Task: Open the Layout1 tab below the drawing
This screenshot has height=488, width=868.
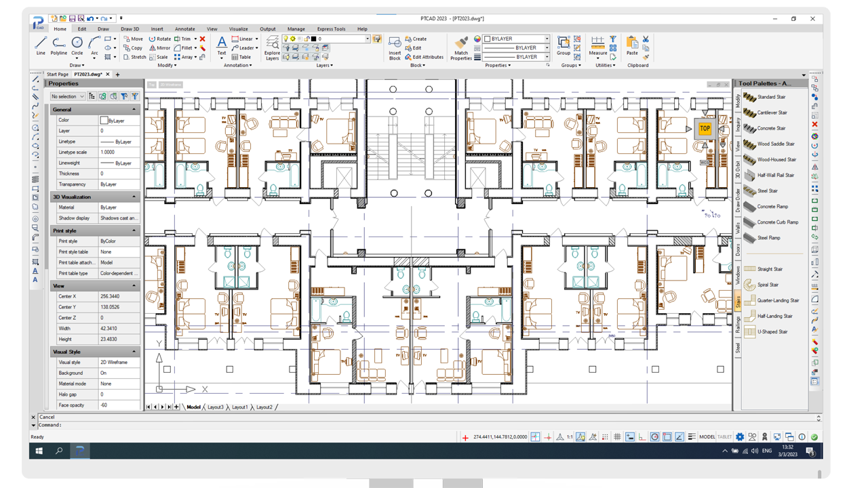Action: point(241,407)
